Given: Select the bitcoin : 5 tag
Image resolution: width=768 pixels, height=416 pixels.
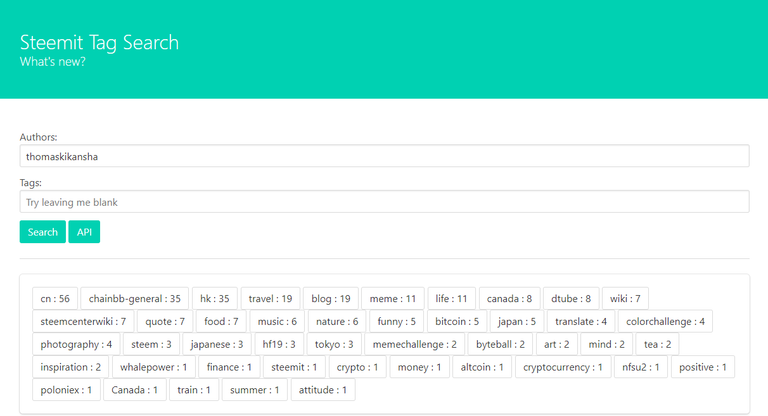Looking at the screenshot, I should click(x=457, y=321).
